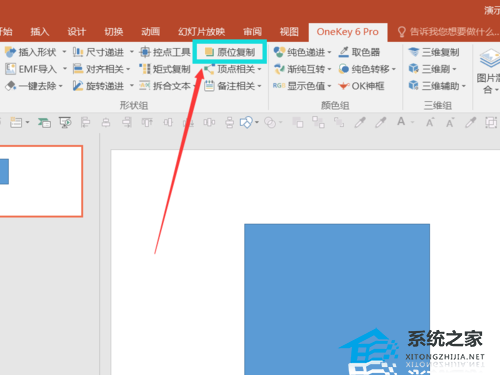500x375 pixels.
Task: Open the 显示色值 dropdown
Action: 329,86
